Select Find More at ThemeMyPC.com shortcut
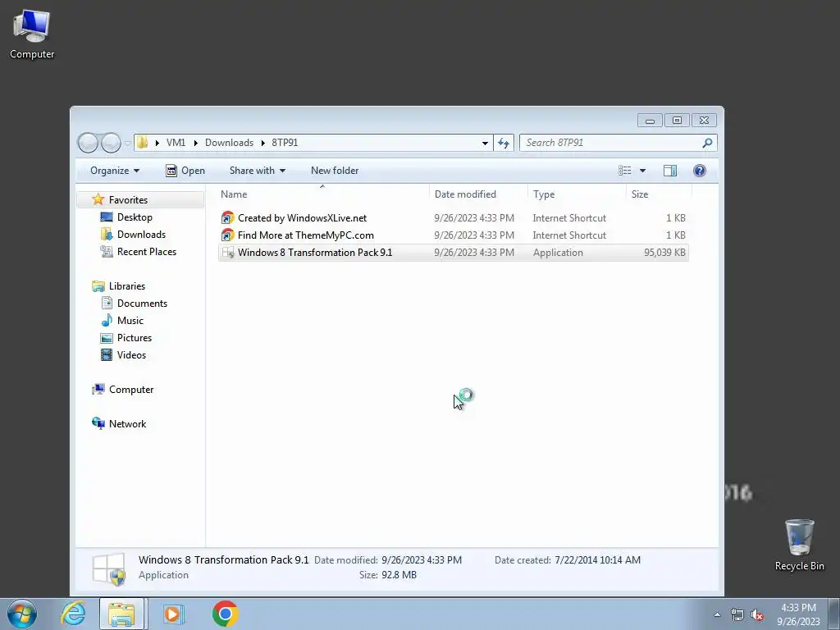This screenshot has width=840, height=630. click(453, 235)
